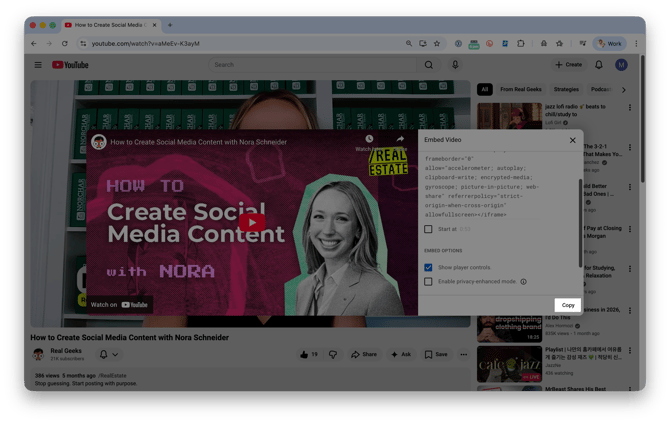Open dropshipping clothing brand video thumbnail
The image size is (670, 423).
click(x=509, y=329)
